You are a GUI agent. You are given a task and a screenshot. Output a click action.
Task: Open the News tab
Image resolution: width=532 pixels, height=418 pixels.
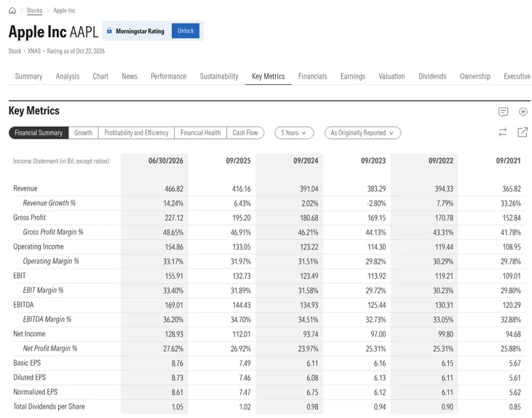coord(130,76)
